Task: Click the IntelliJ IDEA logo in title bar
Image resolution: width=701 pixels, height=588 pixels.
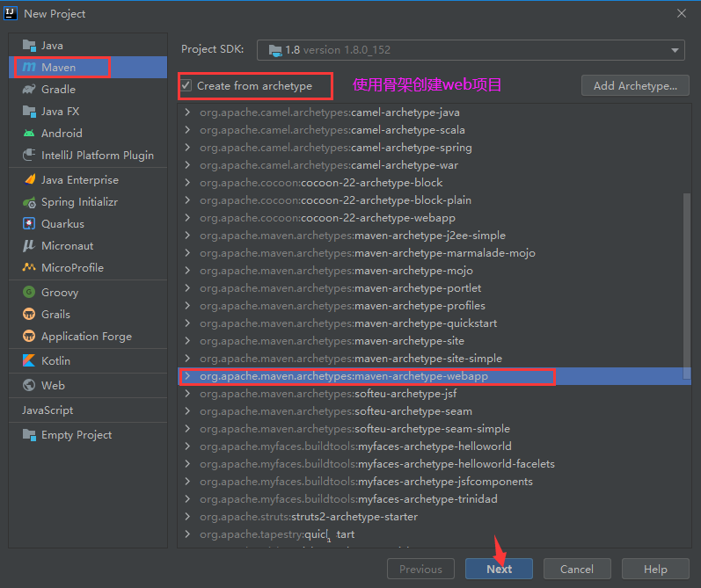Action: pos(11,13)
